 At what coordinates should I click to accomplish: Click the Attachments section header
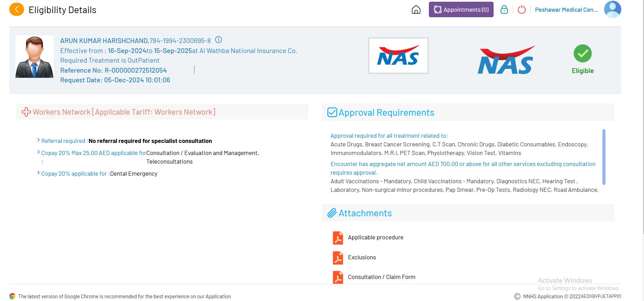[x=365, y=213]
